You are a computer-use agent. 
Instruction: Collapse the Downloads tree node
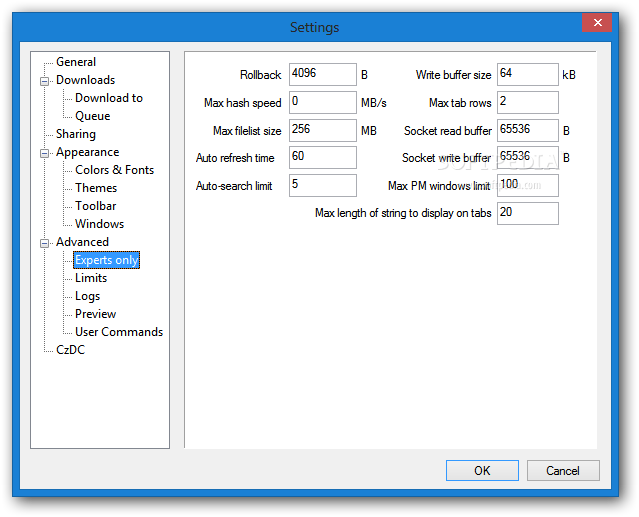pyautogui.click(x=44, y=81)
